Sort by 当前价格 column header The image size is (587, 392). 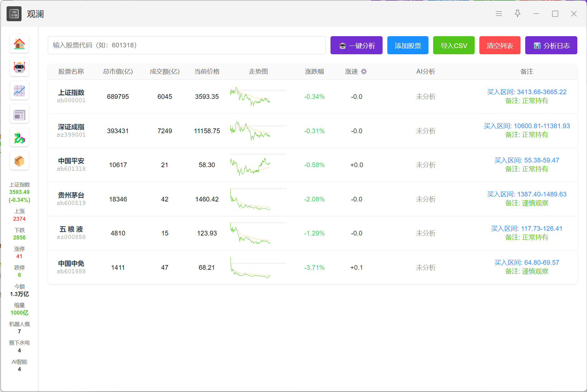207,71
